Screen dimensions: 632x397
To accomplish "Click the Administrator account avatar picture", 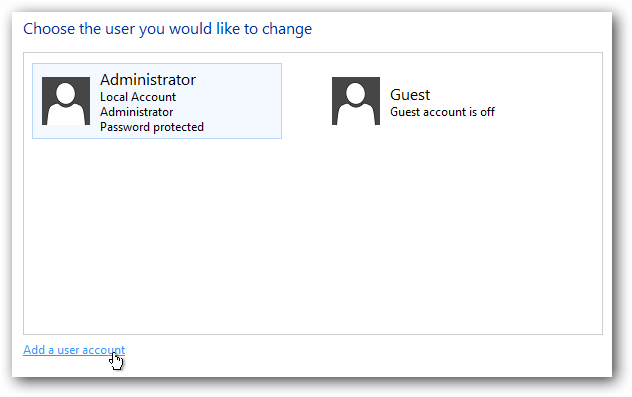I will 66,101.
